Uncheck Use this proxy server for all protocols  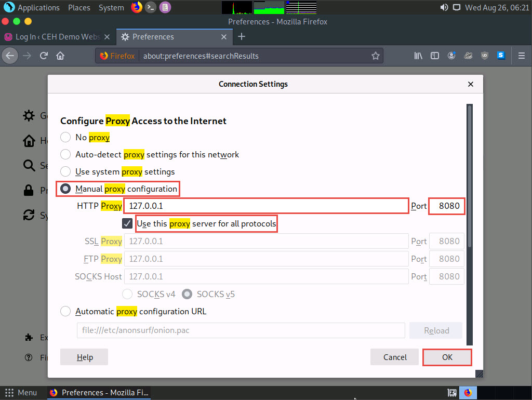tap(127, 224)
